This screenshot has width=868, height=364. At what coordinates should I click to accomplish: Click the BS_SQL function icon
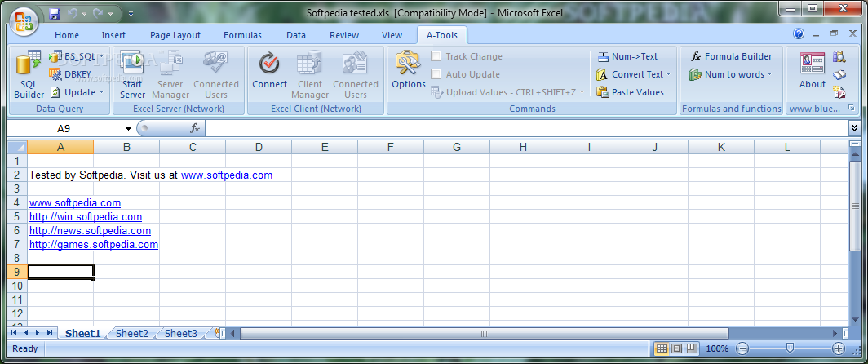(x=55, y=56)
